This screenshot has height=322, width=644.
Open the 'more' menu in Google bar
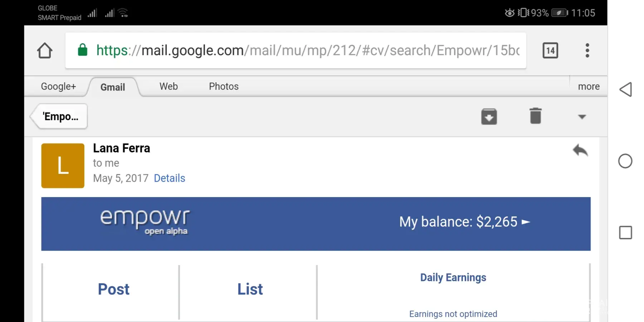pos(589,86)
